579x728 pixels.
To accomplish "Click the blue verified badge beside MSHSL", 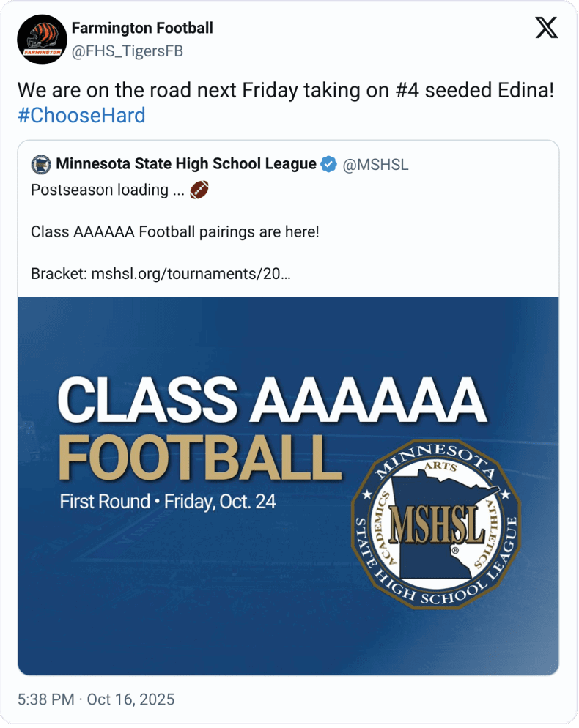I will pos(331,165).
